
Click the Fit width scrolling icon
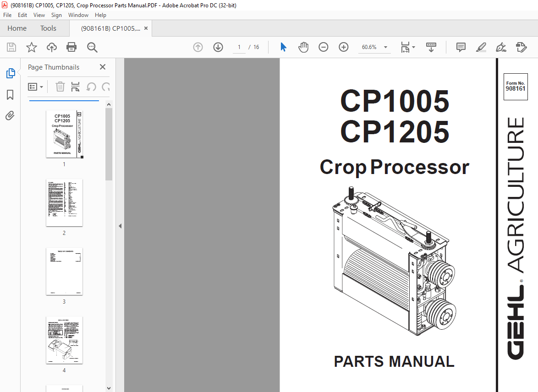(x=405, y=47)
